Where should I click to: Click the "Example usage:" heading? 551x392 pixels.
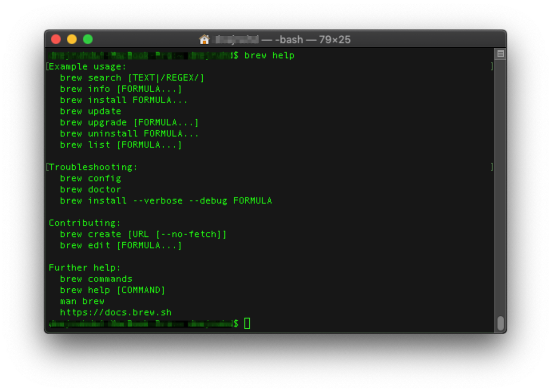[88, 67]
